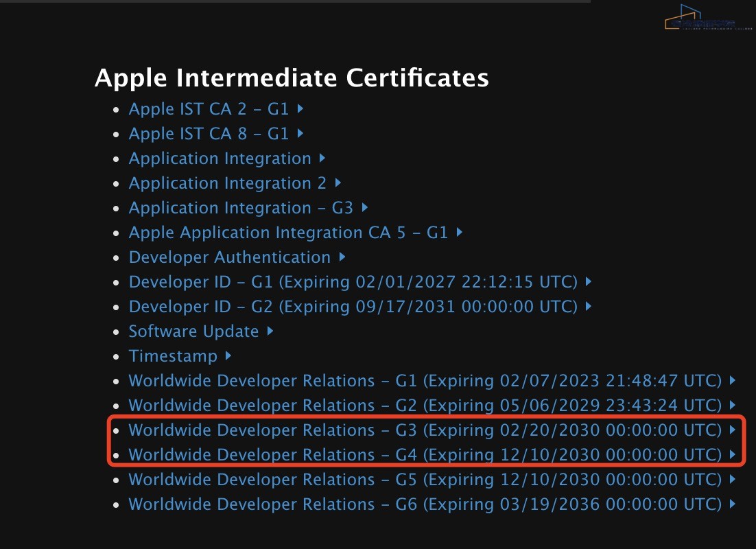Click the arrow after Apple IST CA 8 – G1

point(300,133)
